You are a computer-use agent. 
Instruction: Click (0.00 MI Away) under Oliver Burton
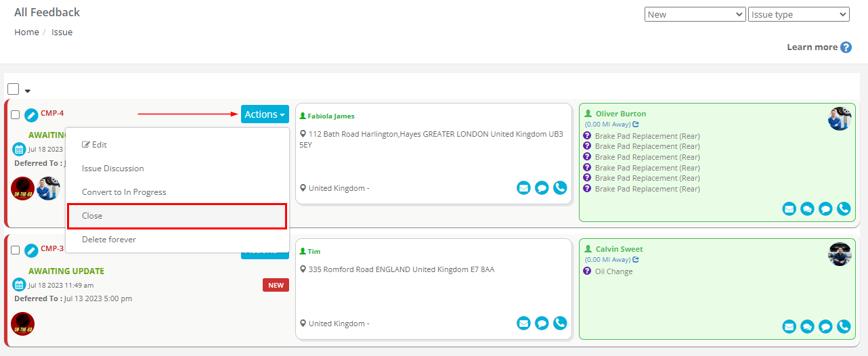pyautogui.click(x=607, y=125)
